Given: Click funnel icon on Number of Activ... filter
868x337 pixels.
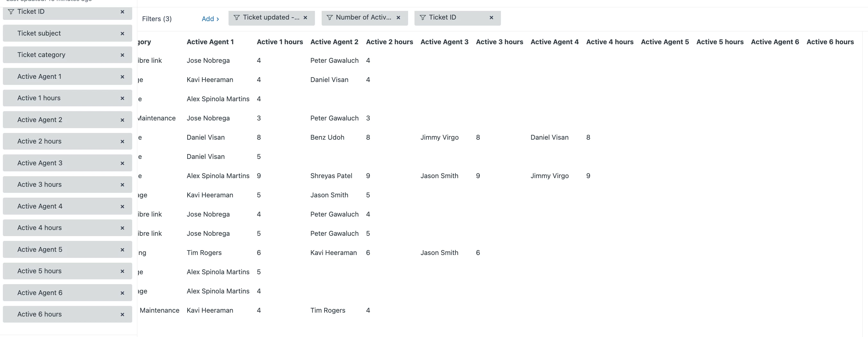Looking at the screenshot, I should click(330, 18).
